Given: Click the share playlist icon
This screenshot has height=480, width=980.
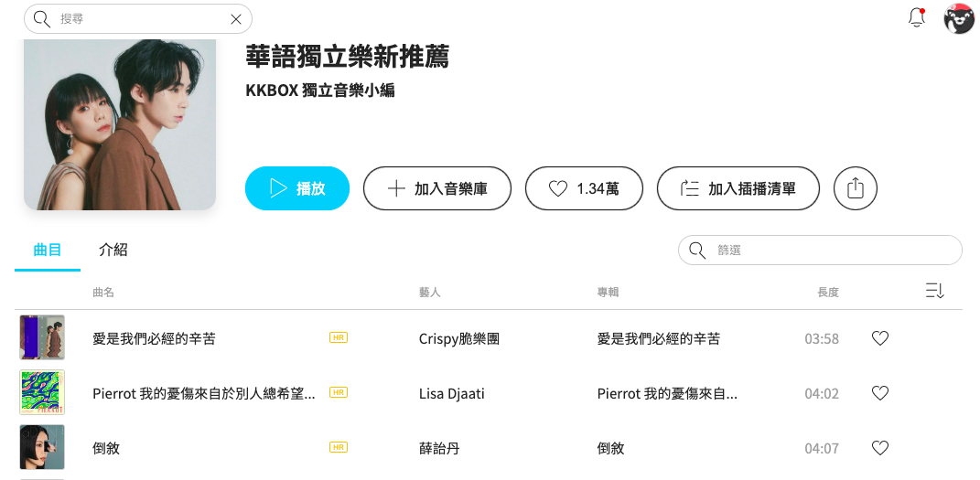Looking at the screenshot, I should pos(856,188).
